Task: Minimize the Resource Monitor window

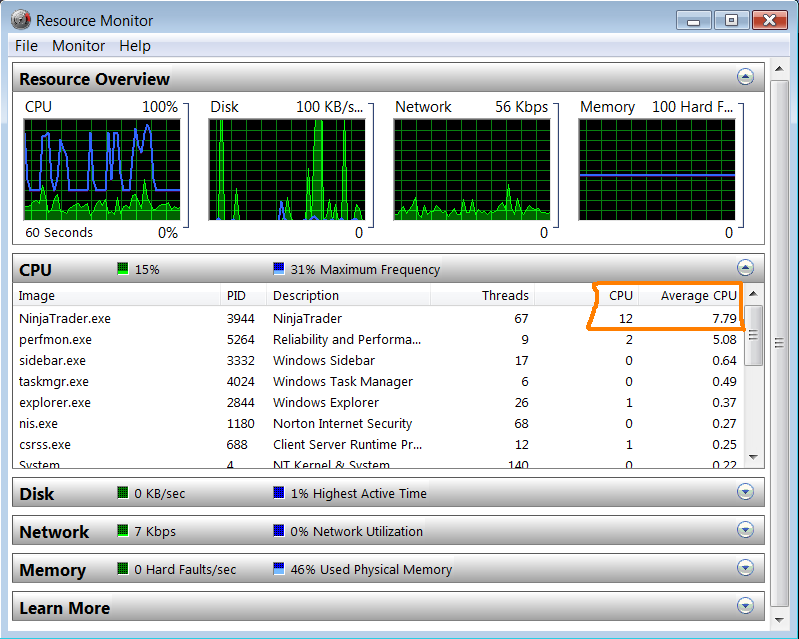Action: coord(694,20)
